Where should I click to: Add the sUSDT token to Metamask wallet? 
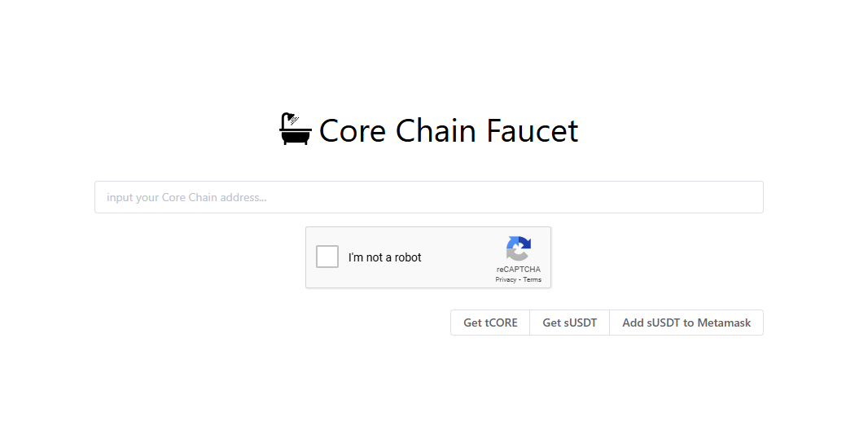point(686,323)
